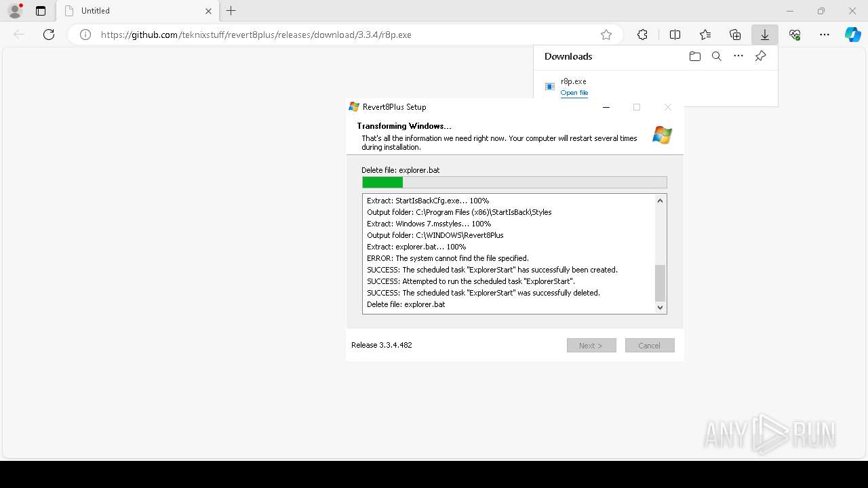Select the 'Extract: StartIsBackCfg.exe' log line
Image resolution: width=868 pixels, height=488 pixels.
(x=428, y=201)
